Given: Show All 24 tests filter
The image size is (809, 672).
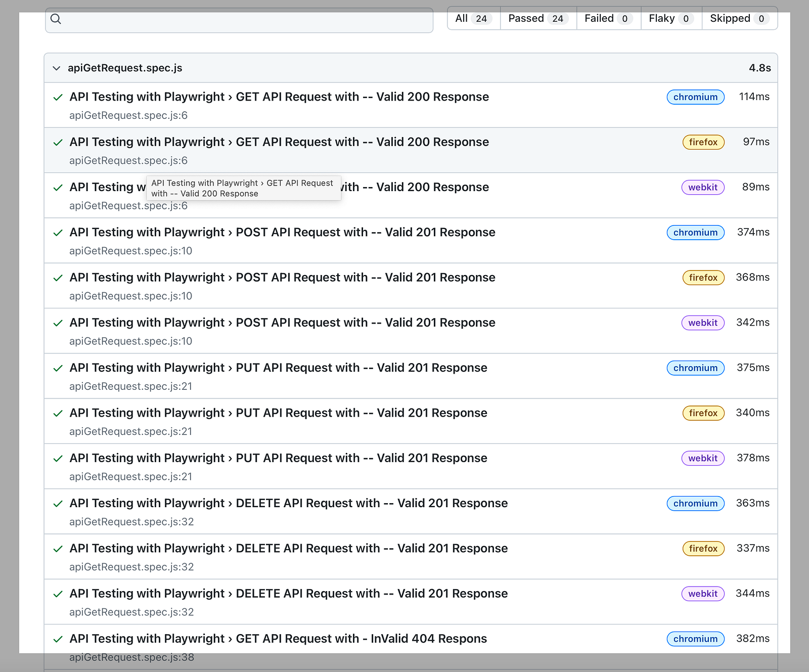Looking at the screenshot, I should 474,18.
